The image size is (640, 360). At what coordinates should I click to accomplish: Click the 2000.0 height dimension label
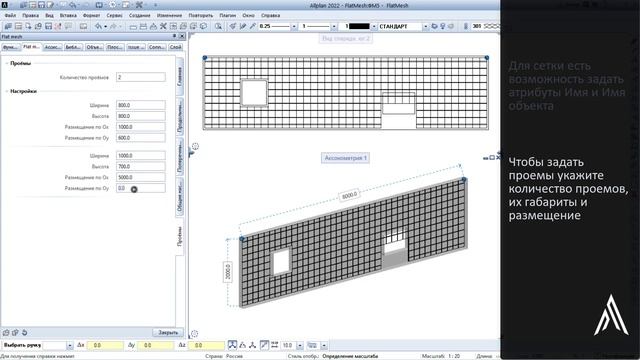click(x=228, y=271)
